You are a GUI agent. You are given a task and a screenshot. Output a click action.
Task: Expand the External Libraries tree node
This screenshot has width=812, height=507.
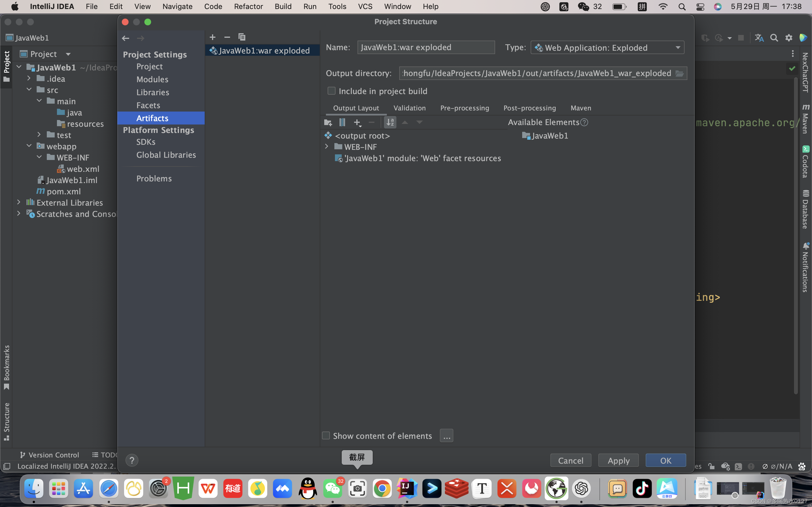click(19, 202)
